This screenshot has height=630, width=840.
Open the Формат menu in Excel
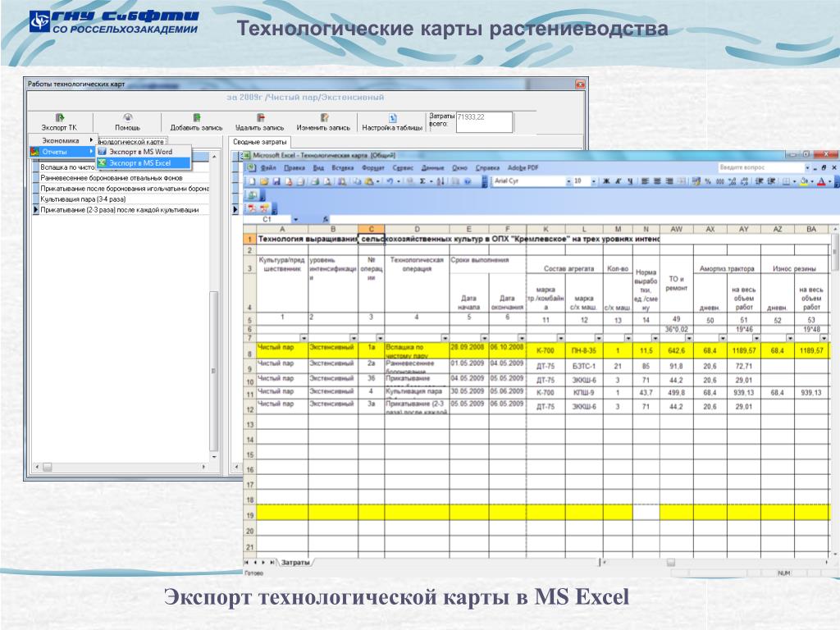pyautogui.click(x=373, y=167)
